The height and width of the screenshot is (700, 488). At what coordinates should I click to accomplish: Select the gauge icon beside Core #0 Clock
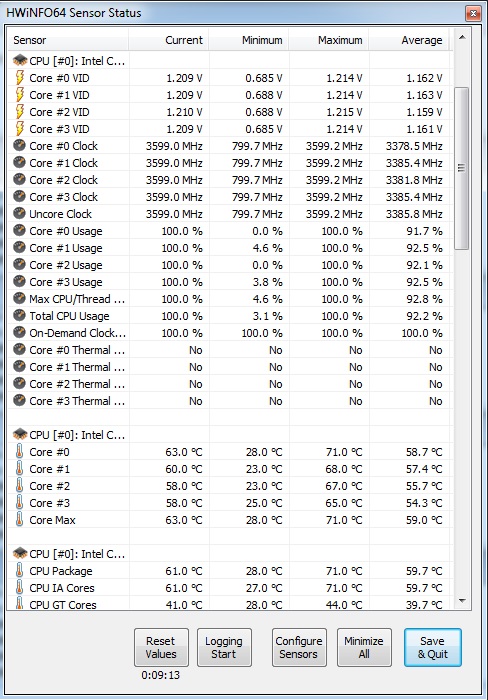tap(19, 146)
